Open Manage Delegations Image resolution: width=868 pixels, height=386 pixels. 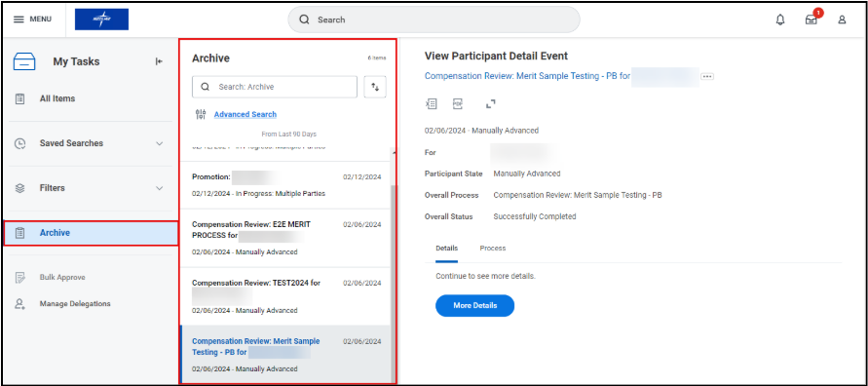pos(75,303)
